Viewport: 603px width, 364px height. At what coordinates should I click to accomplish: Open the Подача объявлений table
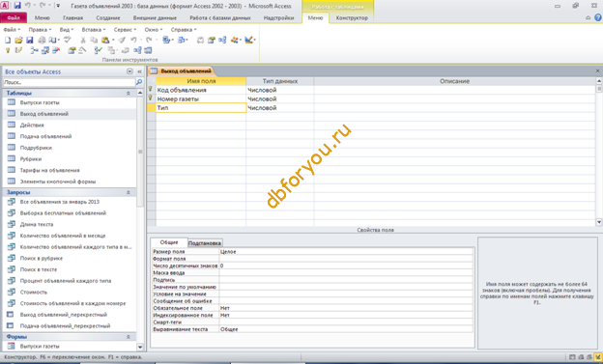(x=45, y=136)
